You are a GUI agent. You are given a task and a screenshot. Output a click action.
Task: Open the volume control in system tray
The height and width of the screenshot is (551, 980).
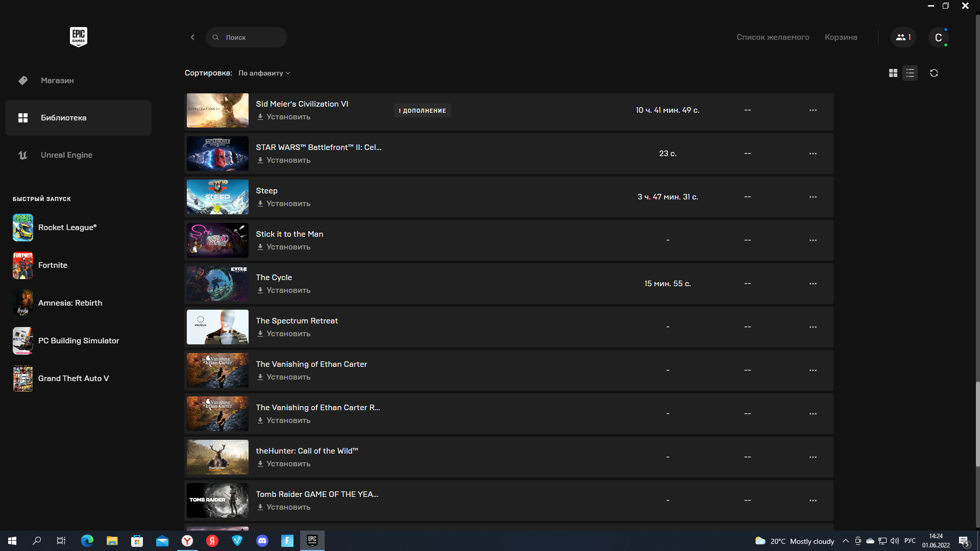click(x=895, y=541)
